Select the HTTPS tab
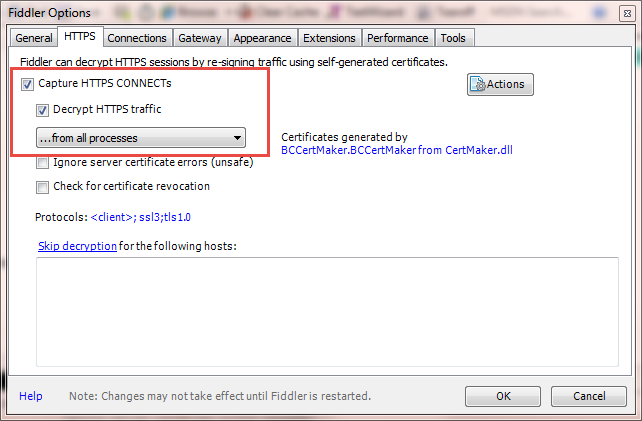 click(x=79, y=37)
